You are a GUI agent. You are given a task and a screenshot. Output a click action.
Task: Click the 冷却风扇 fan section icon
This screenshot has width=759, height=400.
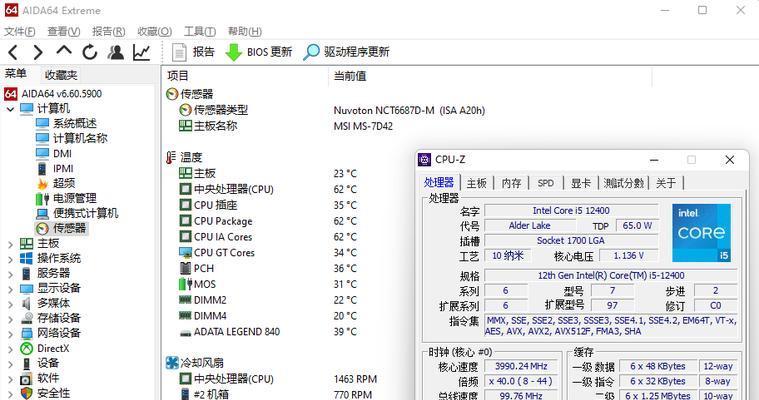point(172,363)
